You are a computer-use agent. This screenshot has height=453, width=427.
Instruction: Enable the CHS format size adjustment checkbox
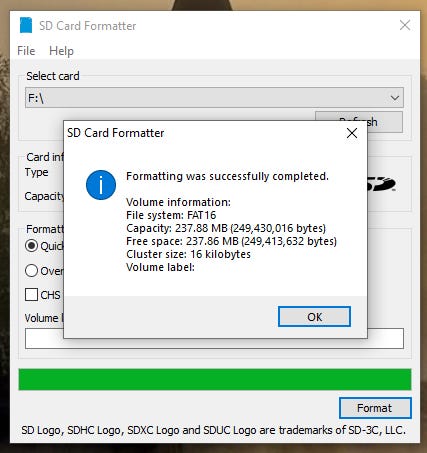point(31,295)
